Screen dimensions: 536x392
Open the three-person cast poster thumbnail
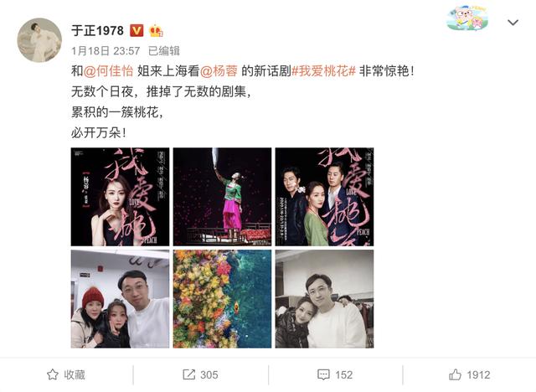pos(324,197)
